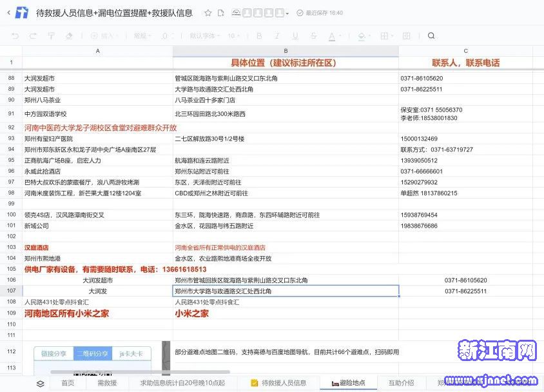Select the 具体位置 header cell
544x392 pixels.
pyautogui.click(x=286, y=63)
